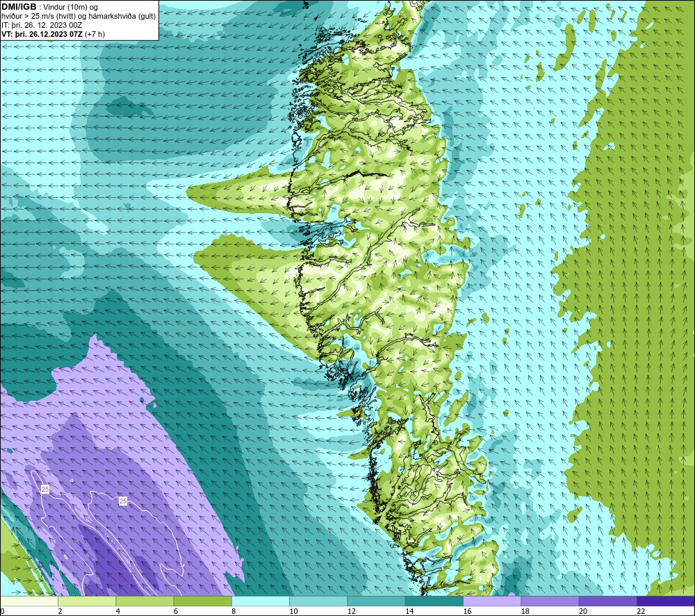The width and height of the screenshot is (695, 616).
Task: Click the 0–2 m/s pale yellow legend swatch
Action: (29, 601)
